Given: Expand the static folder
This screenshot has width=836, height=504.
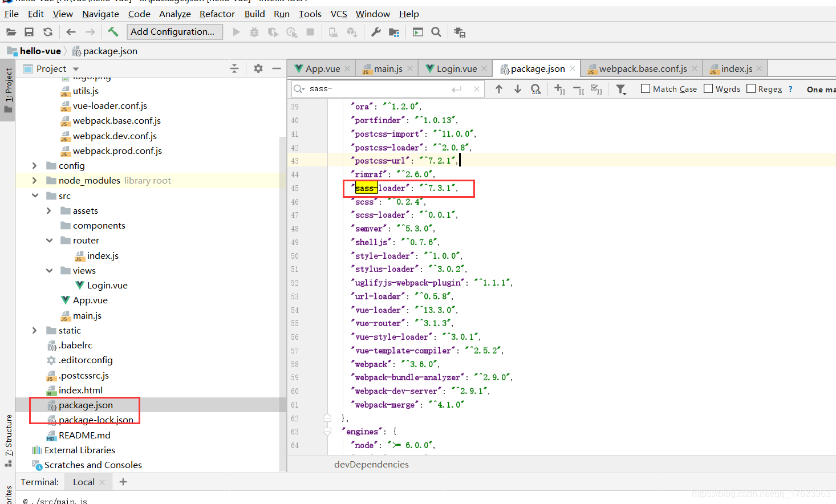Looking at the screenshot, I should [34, 330].
